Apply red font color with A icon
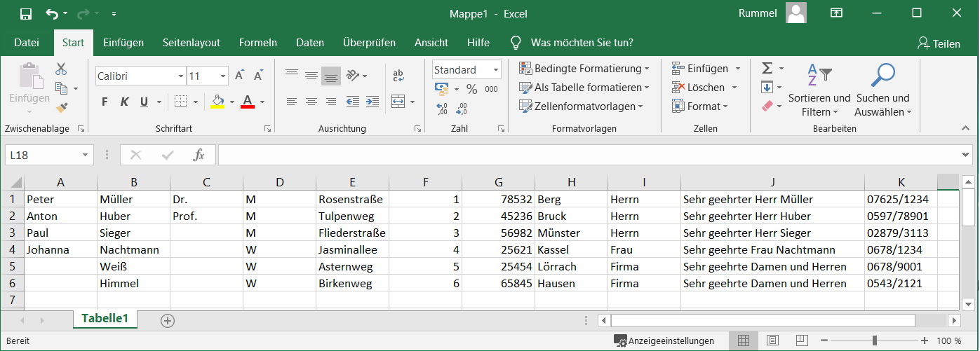This screenshot has width=980, height=351. point(247,102)
